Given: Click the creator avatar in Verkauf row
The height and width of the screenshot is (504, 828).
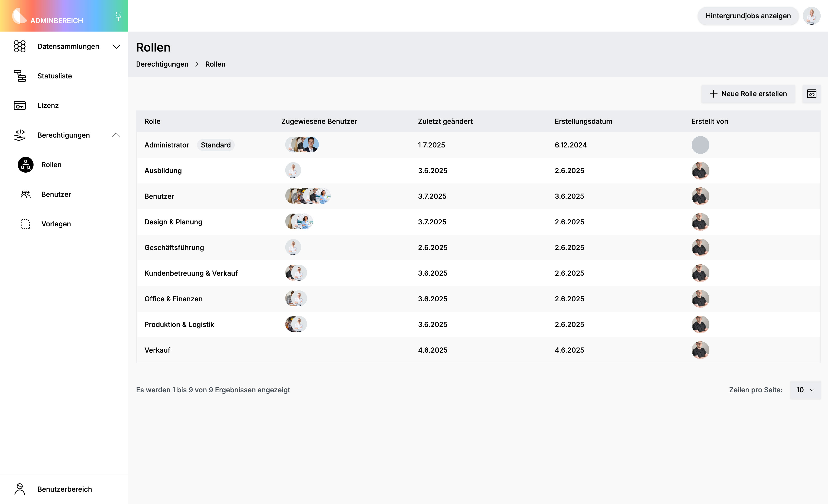Looking at the screenshot, I should coord(700,350).
